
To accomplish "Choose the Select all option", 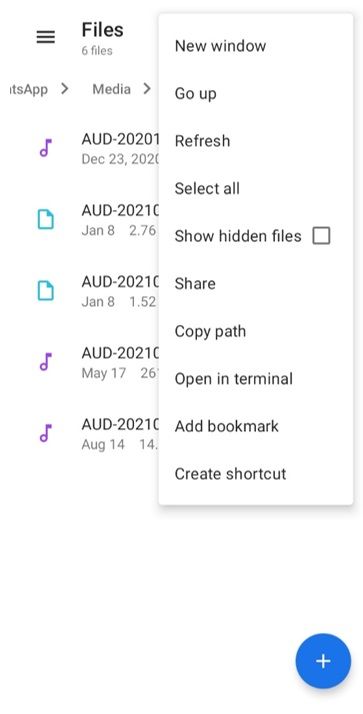I will (256, 189).
